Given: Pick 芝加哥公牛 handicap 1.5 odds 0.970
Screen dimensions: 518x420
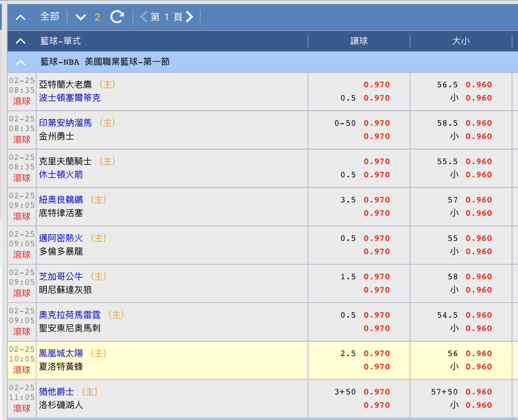Looking at the screenshot, I should (x=377, y=277).
